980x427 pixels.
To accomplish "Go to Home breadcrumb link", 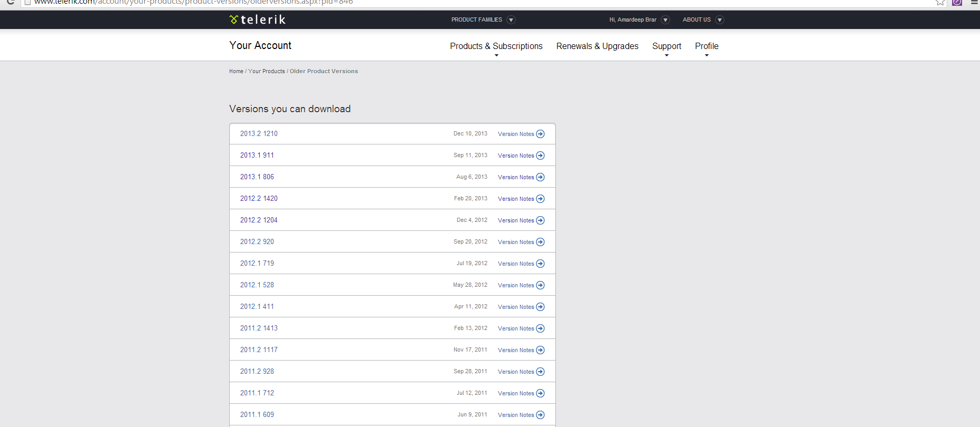I will pos(236,71).
